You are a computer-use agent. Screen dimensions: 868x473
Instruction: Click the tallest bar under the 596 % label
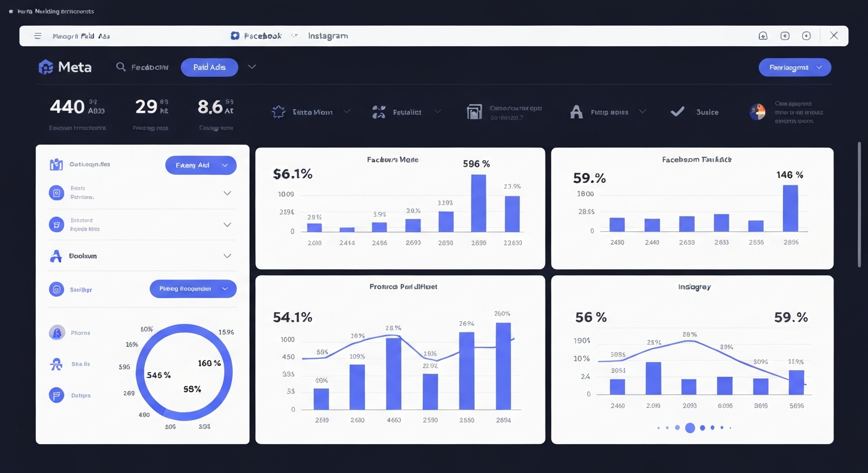478,203
